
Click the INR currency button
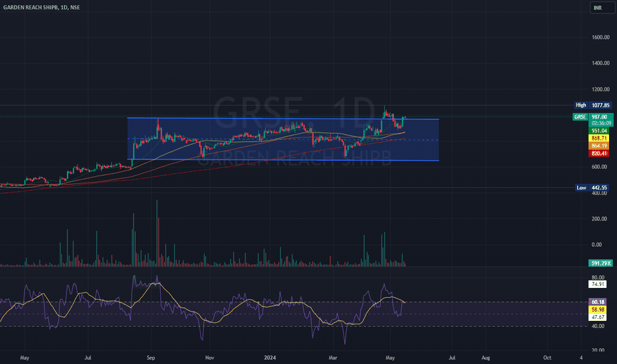coord(602,8)
